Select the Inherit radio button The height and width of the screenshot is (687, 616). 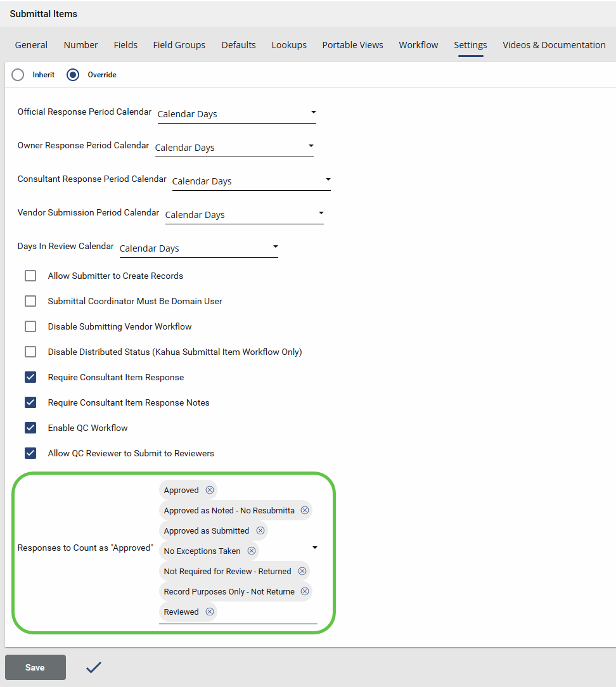tap(18, 75)
